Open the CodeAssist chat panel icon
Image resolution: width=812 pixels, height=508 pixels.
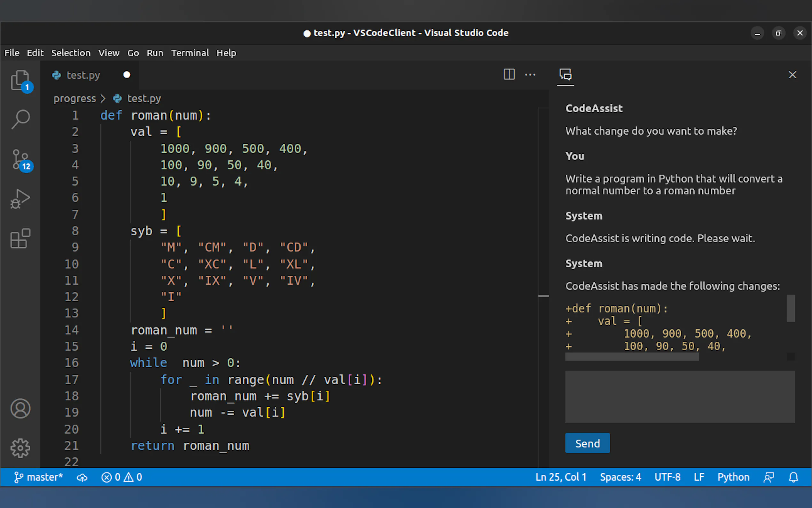(x=565, y=74)
